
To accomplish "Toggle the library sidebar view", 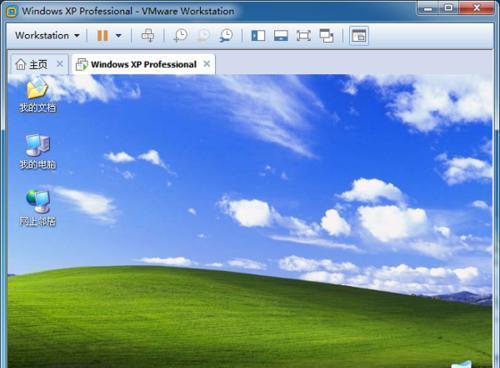I will (x=258, y=35).
